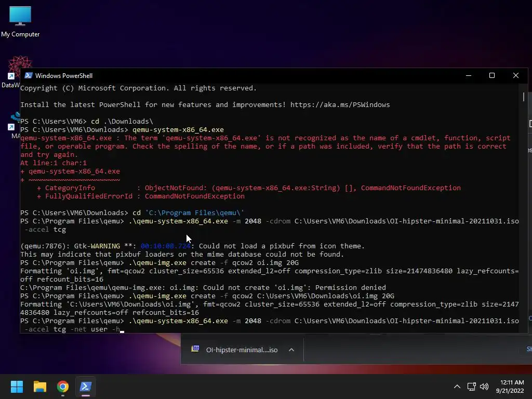
Task: Expand the download options chevron for the iso
Action: [x=291, y=350]
